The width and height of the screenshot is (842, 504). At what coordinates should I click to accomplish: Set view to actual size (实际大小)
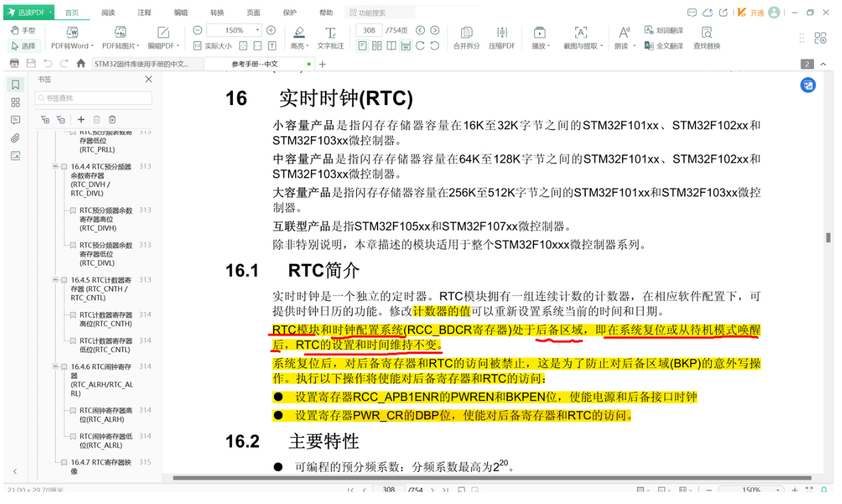point(212,45)
